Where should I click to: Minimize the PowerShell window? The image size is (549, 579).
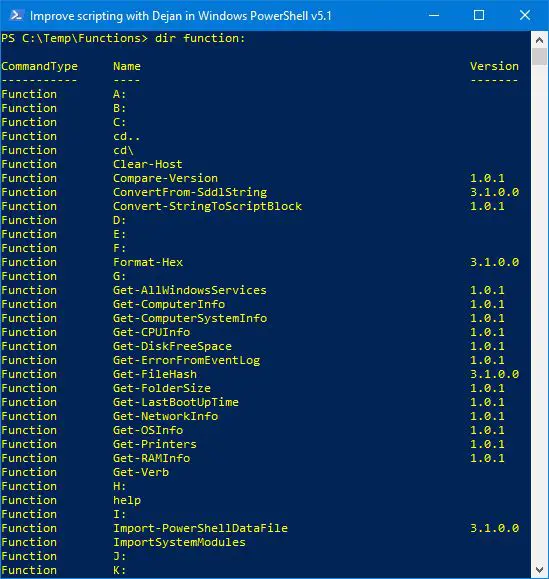[434, 16]
